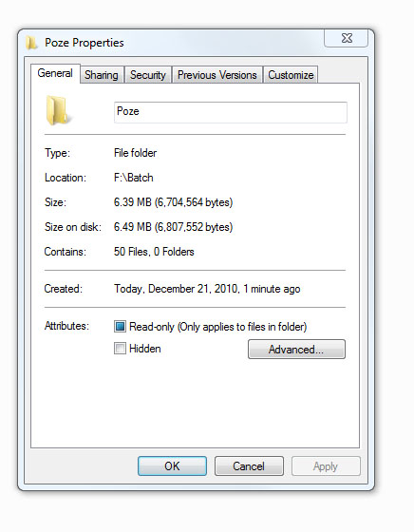
Task: Select the General tab
Action: click(55, 73)
